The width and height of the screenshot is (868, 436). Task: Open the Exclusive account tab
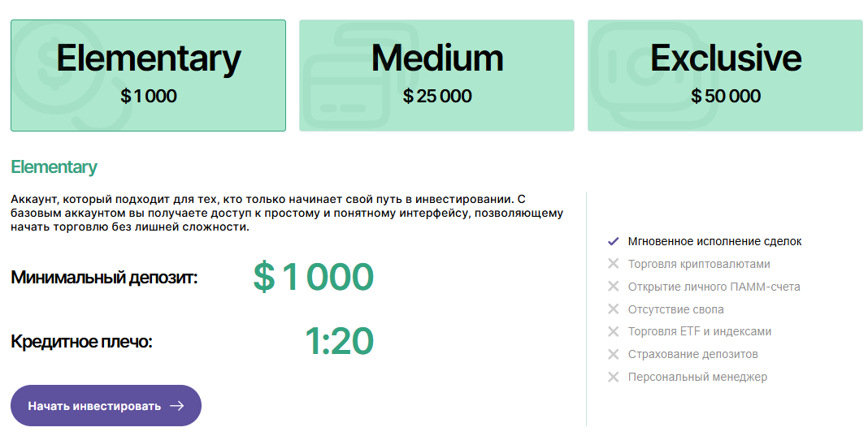point(725,76)
